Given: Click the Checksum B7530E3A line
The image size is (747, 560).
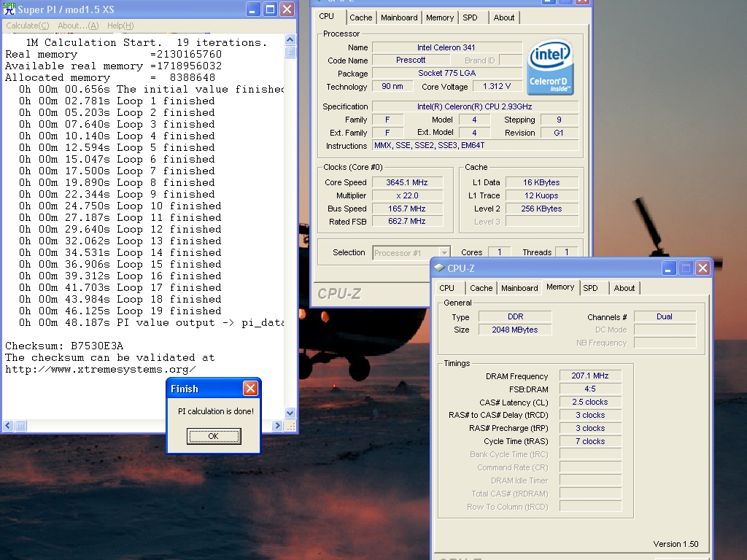Looking at the screenshot, I should pyautogui.click(x=64, y=346).
